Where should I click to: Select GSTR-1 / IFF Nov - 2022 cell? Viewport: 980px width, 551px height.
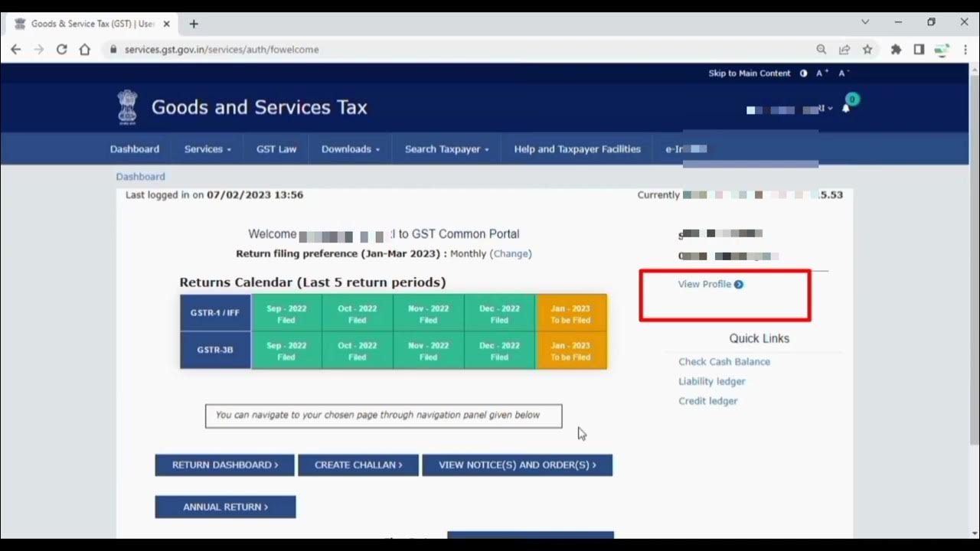pos(429,313)
